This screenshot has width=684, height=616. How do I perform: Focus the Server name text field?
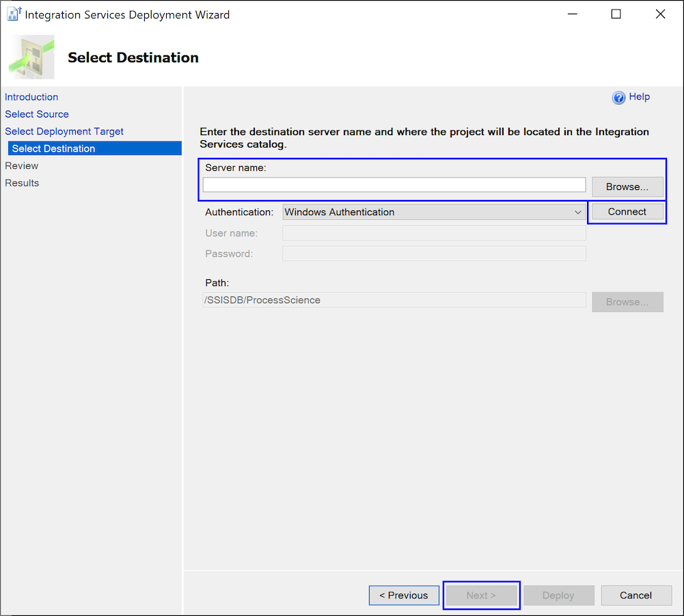pos(394,185)
